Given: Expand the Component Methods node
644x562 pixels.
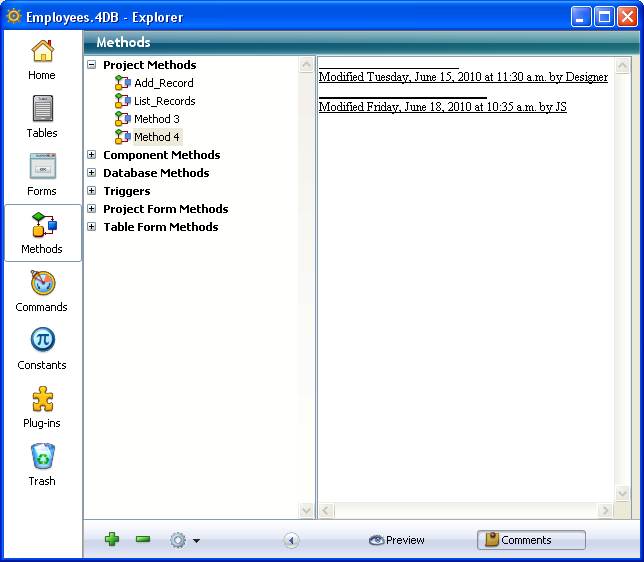Looking at the screenshot, I should point(92,154).
